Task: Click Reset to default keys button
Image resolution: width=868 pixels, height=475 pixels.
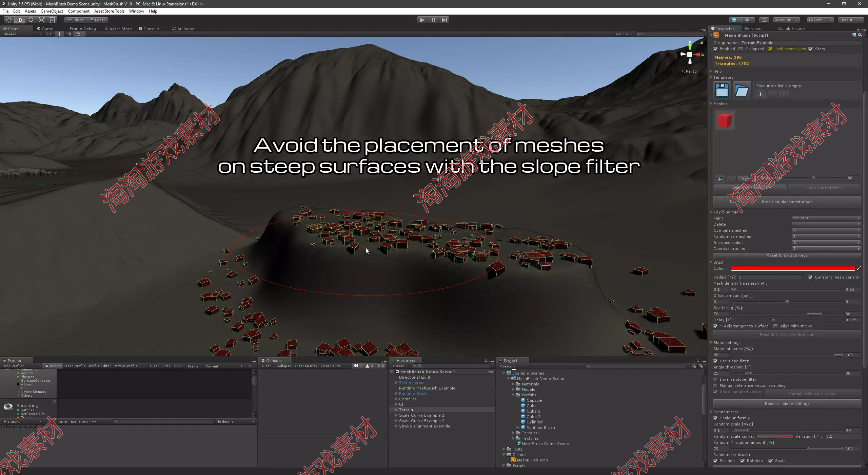Action: [787, 255]
